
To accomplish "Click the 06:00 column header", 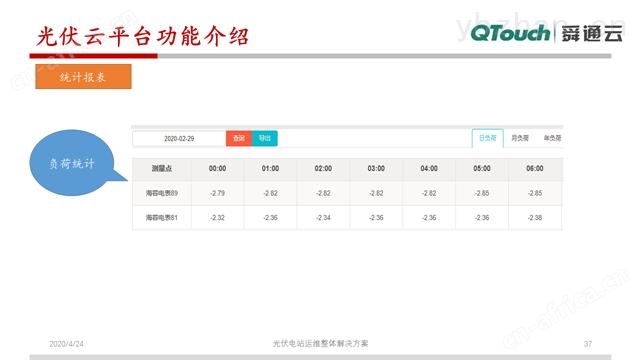I will coord(535,169).
